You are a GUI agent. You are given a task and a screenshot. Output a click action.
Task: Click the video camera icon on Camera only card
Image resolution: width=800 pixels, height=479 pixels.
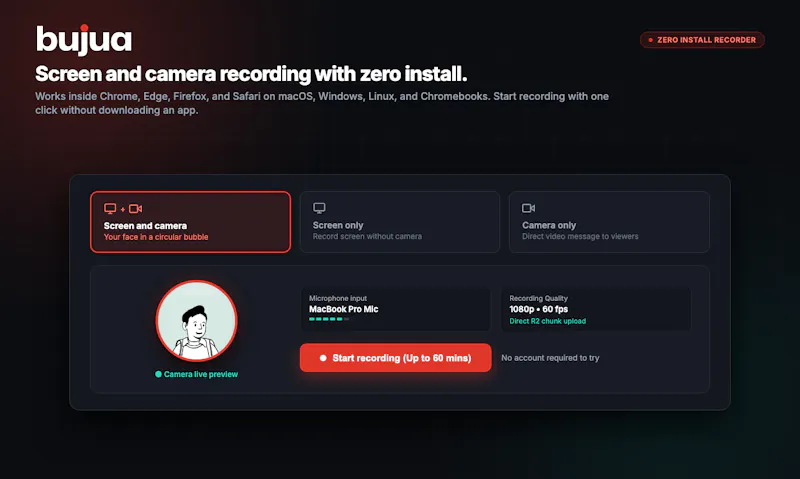(x=528, y=208)
